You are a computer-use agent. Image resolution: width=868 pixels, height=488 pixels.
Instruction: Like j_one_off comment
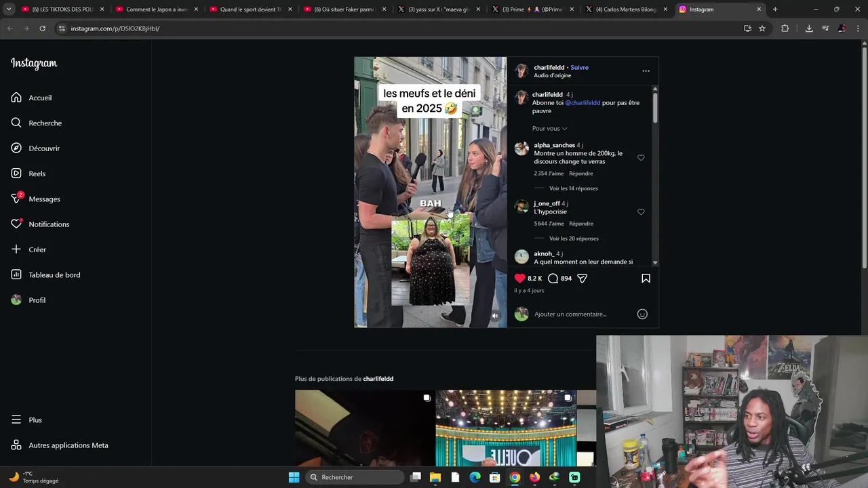[641, 211]
